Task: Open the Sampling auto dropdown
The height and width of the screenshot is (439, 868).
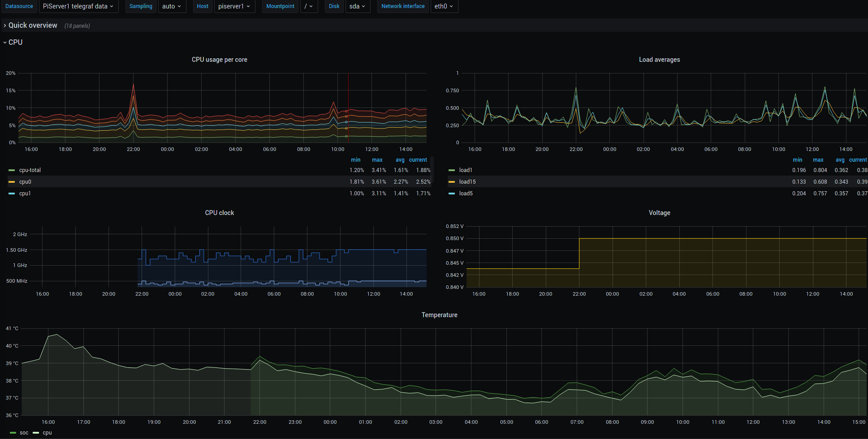Action: coord(172,6)
